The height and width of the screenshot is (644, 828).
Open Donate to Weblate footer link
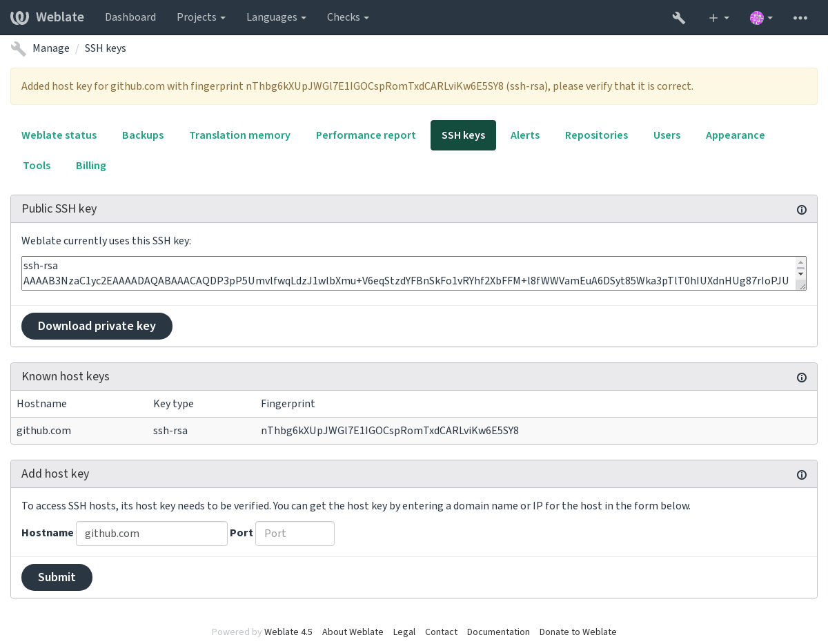point(578,632)
